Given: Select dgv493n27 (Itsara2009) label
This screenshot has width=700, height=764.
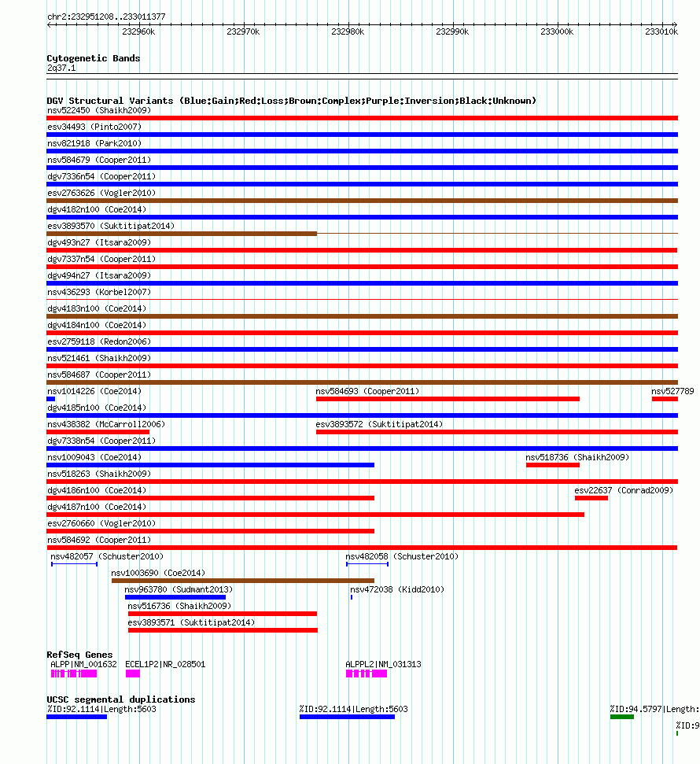Looking at the screenshot, I should click(x=99, y=242).
